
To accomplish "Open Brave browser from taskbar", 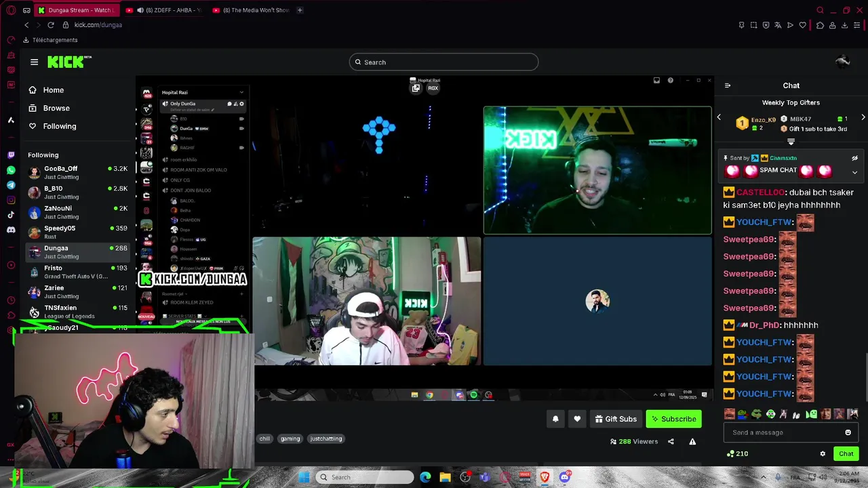I will click(545, 477).
